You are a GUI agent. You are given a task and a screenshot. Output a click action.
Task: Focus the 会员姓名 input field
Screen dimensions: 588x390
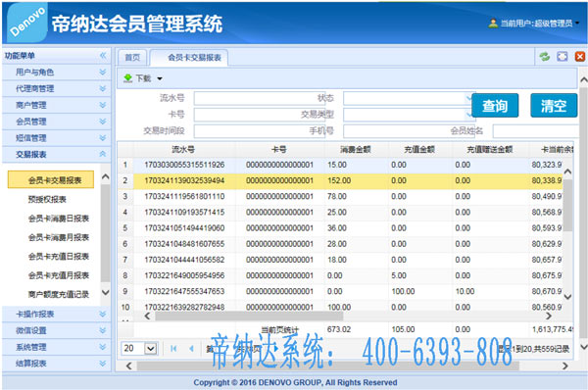536,131
